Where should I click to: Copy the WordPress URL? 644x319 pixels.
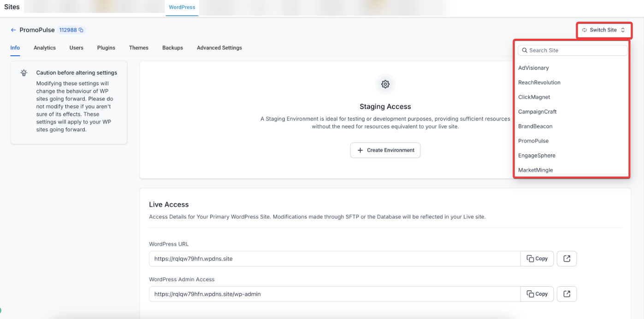[x=537, y=259]
